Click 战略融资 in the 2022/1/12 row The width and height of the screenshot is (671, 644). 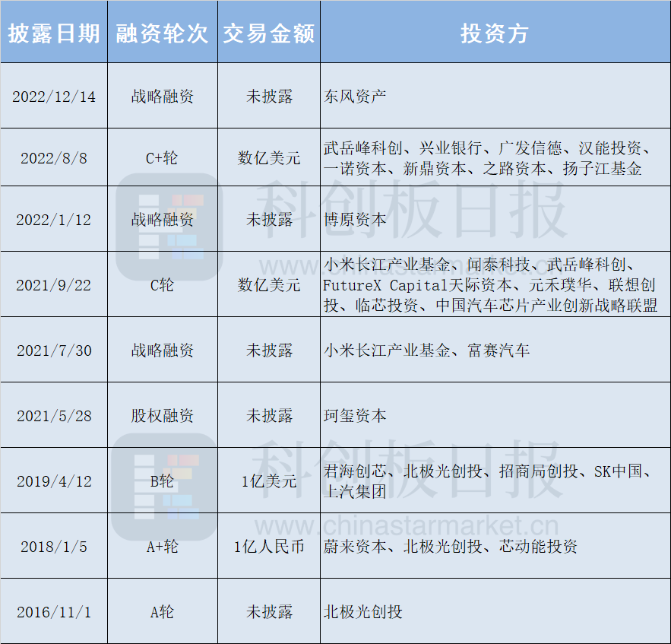pos(162,220)
